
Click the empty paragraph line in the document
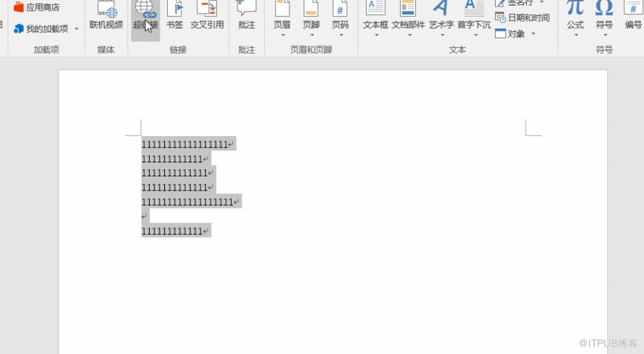coord(145,216)
